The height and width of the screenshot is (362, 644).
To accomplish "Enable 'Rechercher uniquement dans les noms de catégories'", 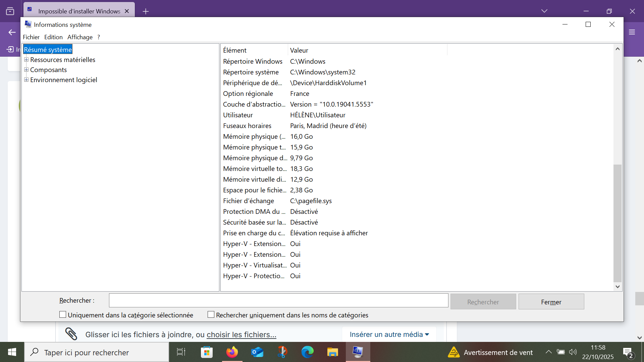I will click(211, 315).
